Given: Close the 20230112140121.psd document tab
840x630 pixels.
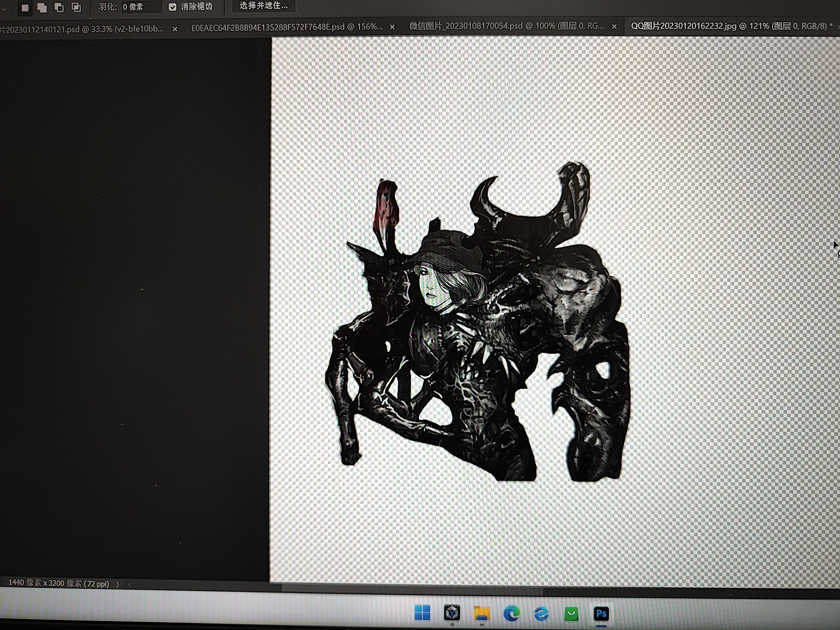Looking at the screenshot, I should click(x=175, y=29).
